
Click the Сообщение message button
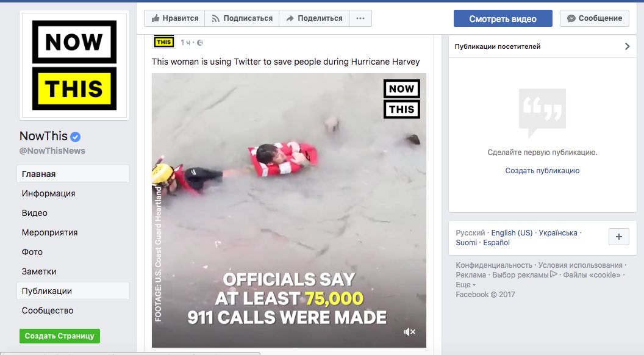coord(595,18)
